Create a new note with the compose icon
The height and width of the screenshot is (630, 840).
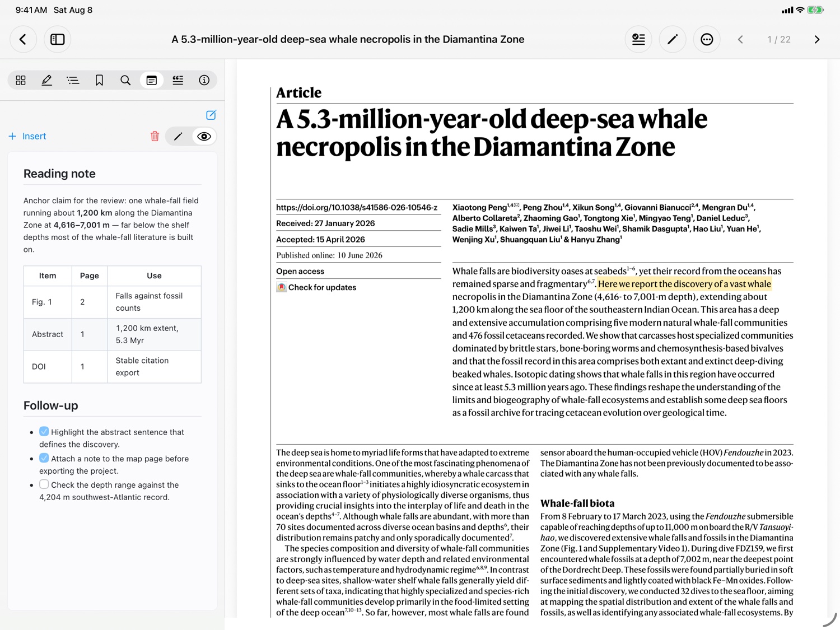tap(211, 115)
